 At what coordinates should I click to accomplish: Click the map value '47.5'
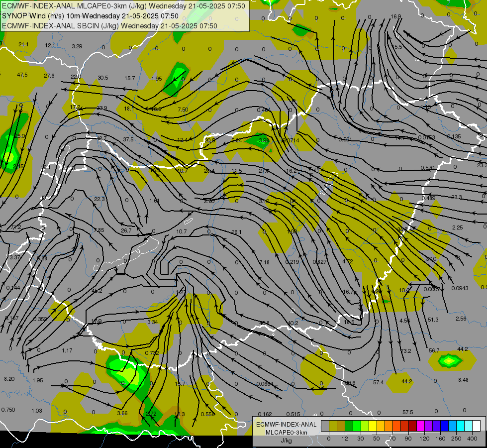[x=22, y=75]
